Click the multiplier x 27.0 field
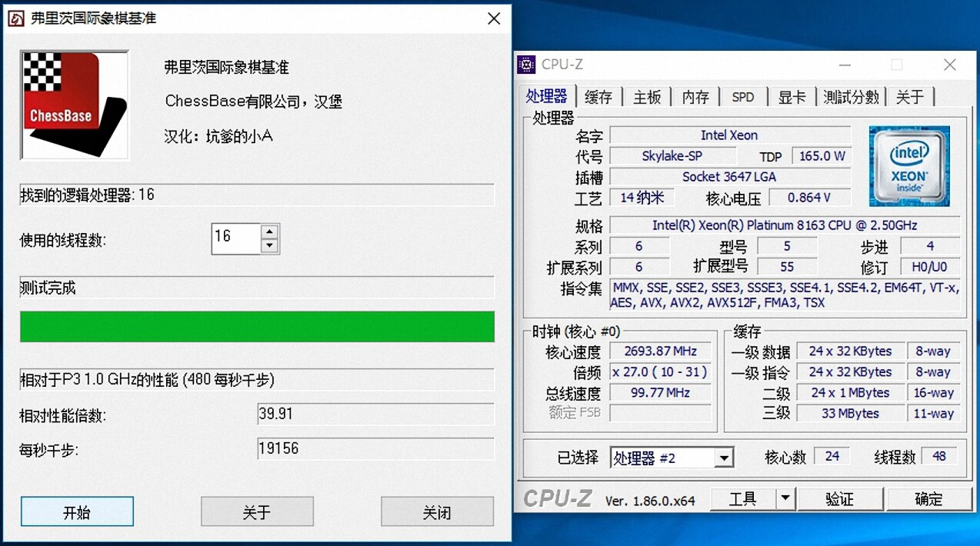This screenshot has height=546, width=980. point(660,372)
